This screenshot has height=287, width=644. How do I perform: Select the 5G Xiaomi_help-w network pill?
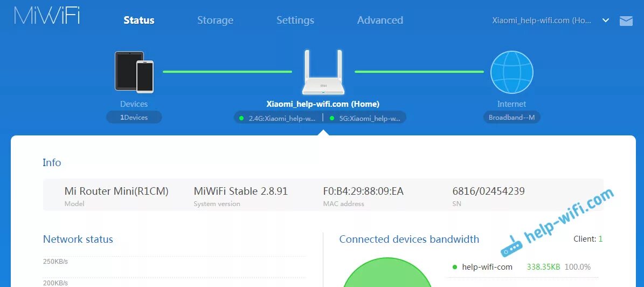[x=365, y=118]
